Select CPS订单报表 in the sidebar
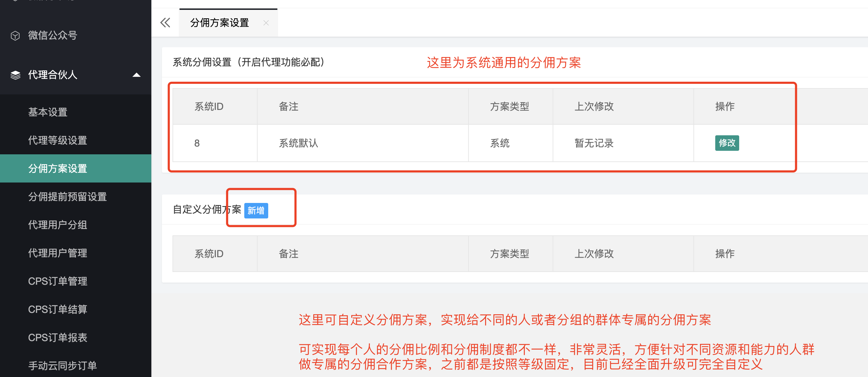 coord(57,338)
